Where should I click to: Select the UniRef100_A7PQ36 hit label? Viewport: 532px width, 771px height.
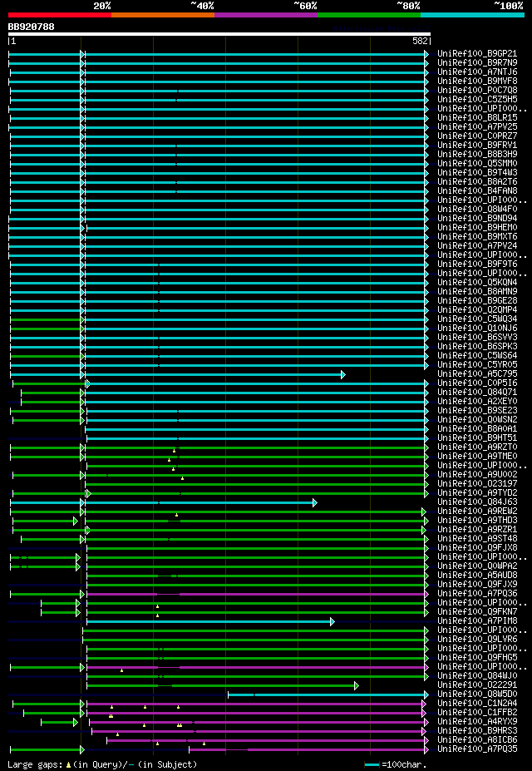477,595
